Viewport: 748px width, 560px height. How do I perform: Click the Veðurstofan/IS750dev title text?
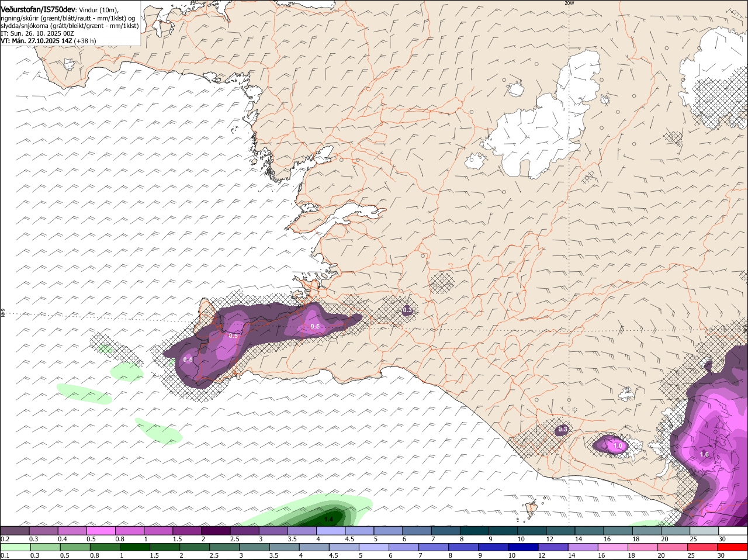pos(38,9)
